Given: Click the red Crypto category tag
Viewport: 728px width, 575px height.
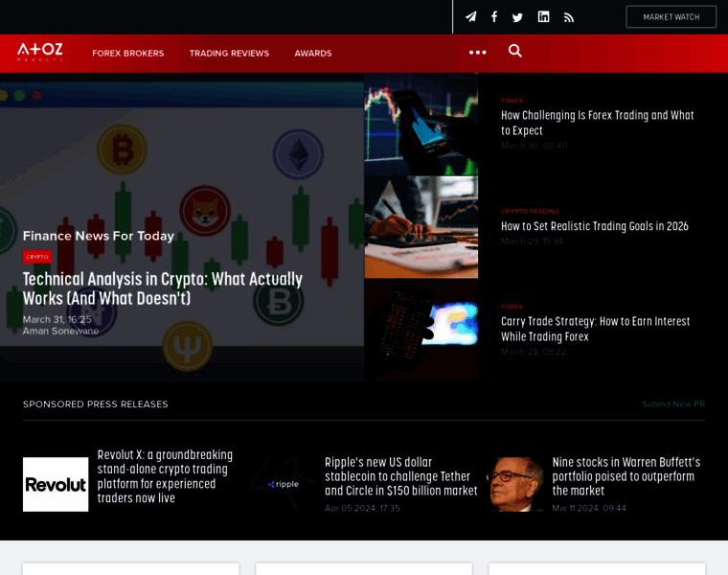Looking at the screenshot, I should 37,257.
